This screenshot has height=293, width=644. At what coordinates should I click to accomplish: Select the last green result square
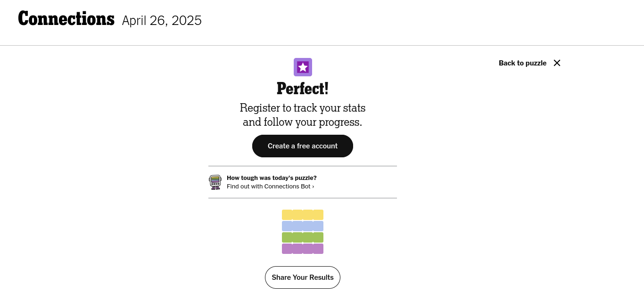pyautogui.click(x=318, y=237)
